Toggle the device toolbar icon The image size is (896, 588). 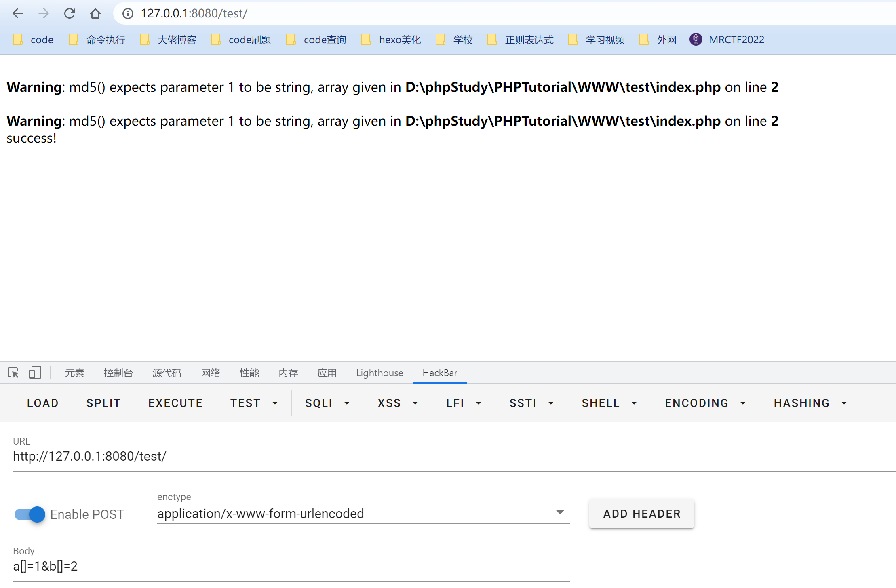(x=35, y=372)
